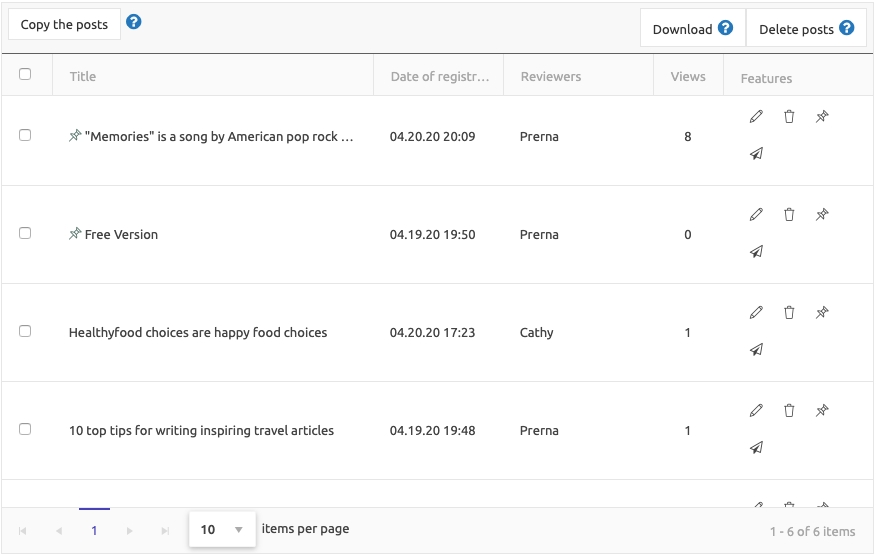The width and height of the screenshot is (876, 557).
Task: Delete the Healthyfood choices post
Action: pos(789,312)
